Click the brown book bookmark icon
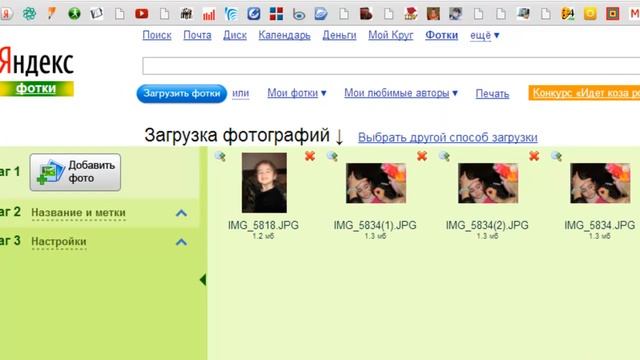Image resolution: width=640 pixels, height=360 pixels. point(366,14)
